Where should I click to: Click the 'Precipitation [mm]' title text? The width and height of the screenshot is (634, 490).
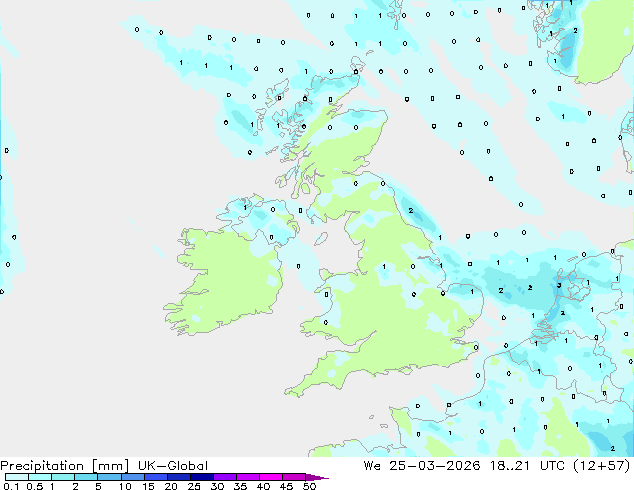(65, 466)
